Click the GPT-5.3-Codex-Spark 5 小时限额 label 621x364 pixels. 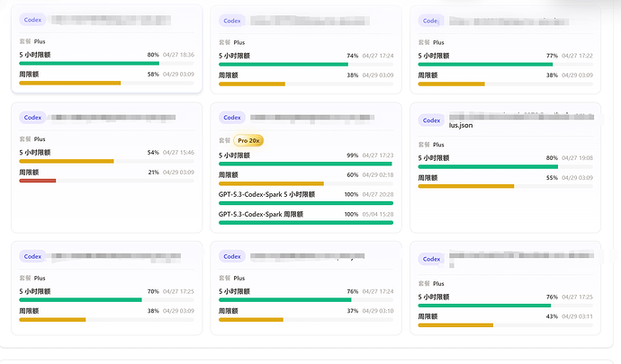click(x=266, y=194)
